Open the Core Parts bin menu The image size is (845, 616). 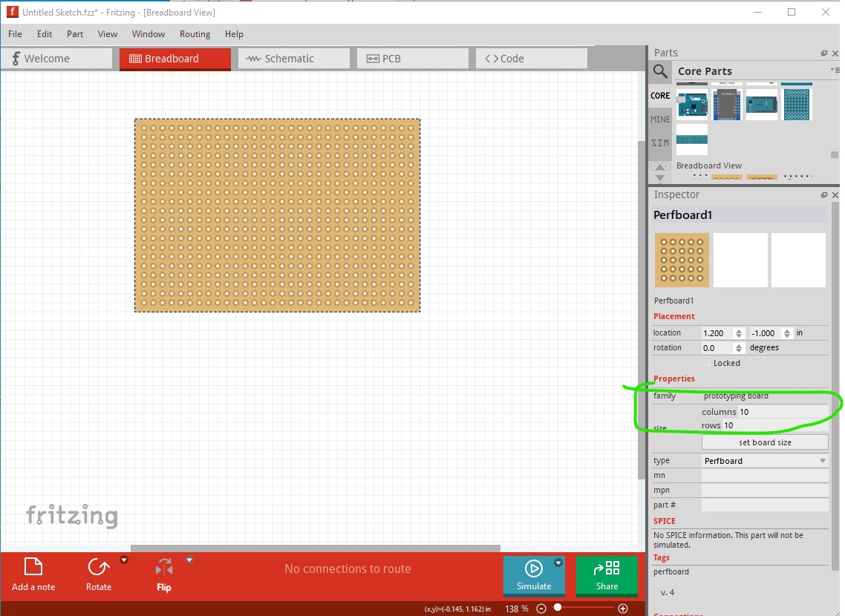coord(832,70)
